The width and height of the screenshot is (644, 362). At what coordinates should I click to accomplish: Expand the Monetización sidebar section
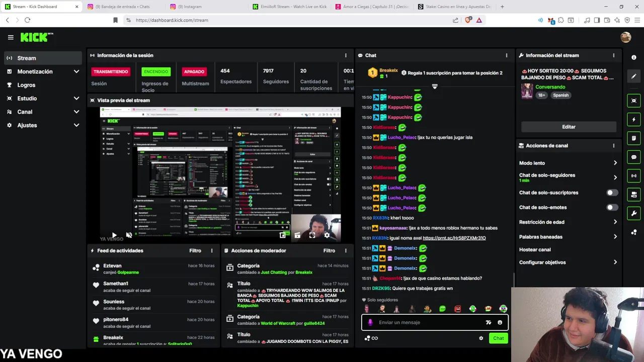76,71
